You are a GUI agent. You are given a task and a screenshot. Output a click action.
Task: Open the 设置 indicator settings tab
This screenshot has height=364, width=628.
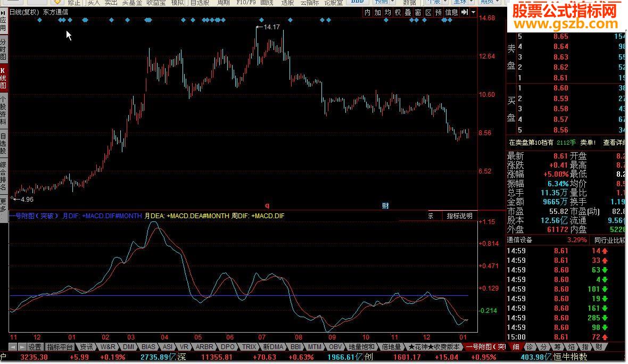click(35, 347)
